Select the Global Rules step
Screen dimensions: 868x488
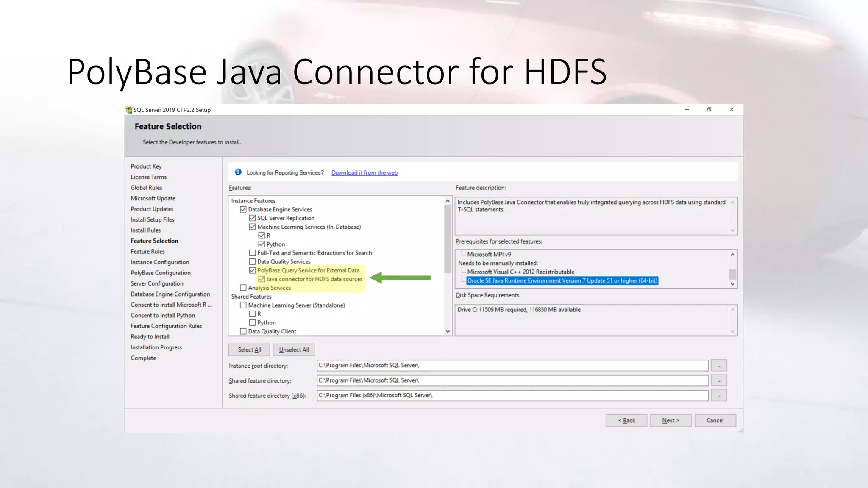coord(147,188)
